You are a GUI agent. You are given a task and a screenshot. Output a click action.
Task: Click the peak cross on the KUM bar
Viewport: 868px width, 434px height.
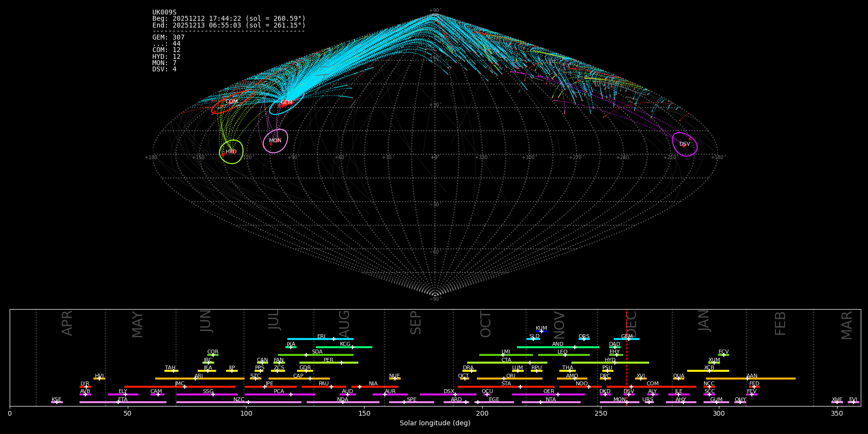coord(542,331)
